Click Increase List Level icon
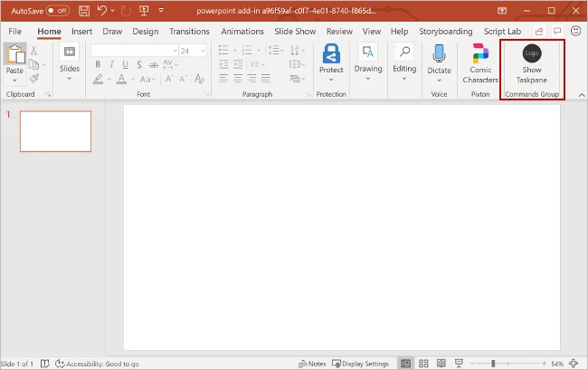 tap(238, 64)
